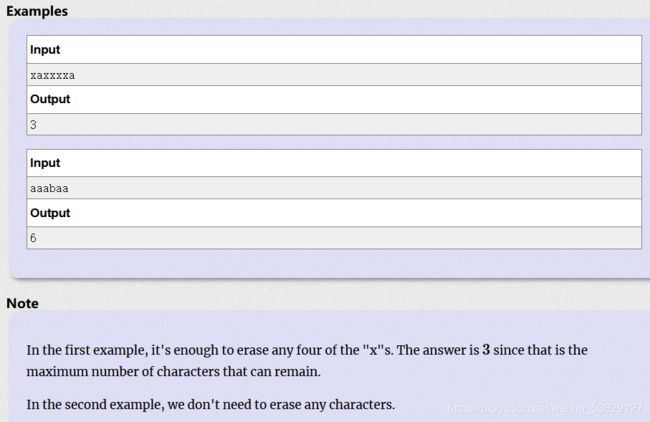Click the output value 6
Viewport: 650px width, 422px height.
tap(34, 238)
